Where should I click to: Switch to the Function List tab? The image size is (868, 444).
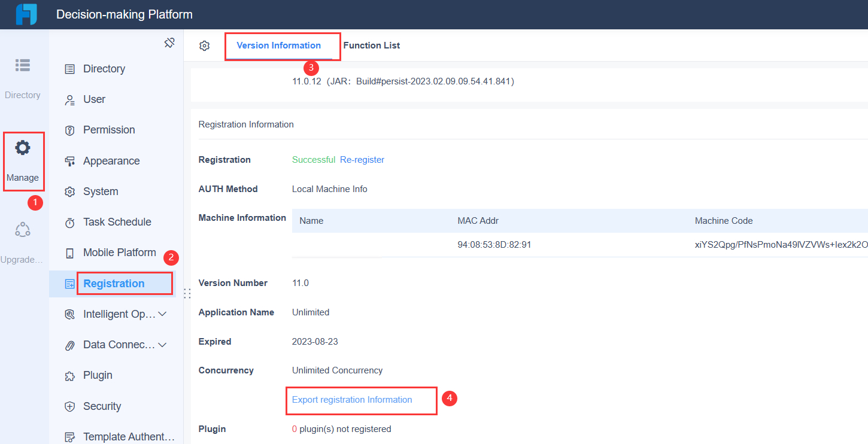pos(372,45)
